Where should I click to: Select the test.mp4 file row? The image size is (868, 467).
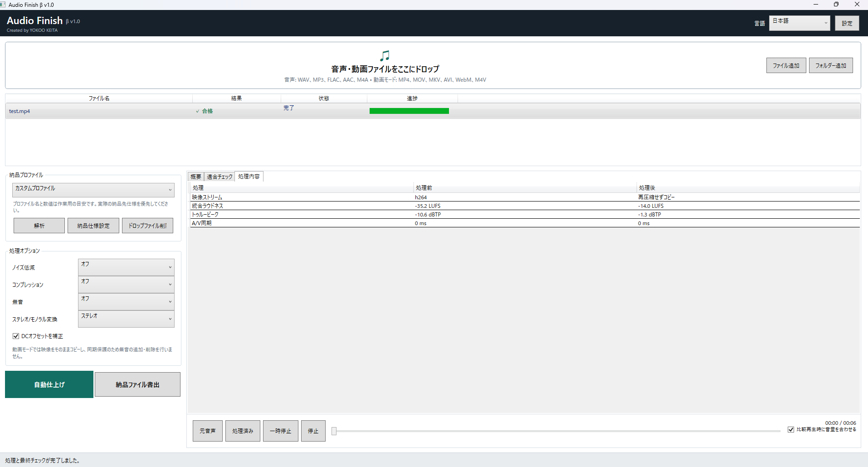click(433, 111)
